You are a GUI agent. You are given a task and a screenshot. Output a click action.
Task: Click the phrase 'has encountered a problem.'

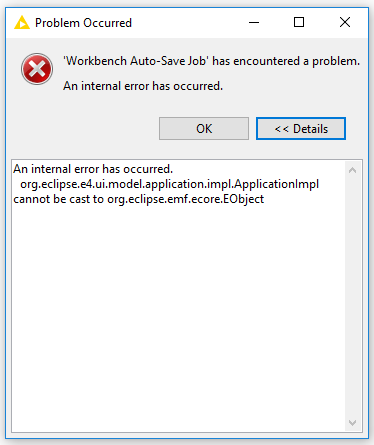coord(286,61)
